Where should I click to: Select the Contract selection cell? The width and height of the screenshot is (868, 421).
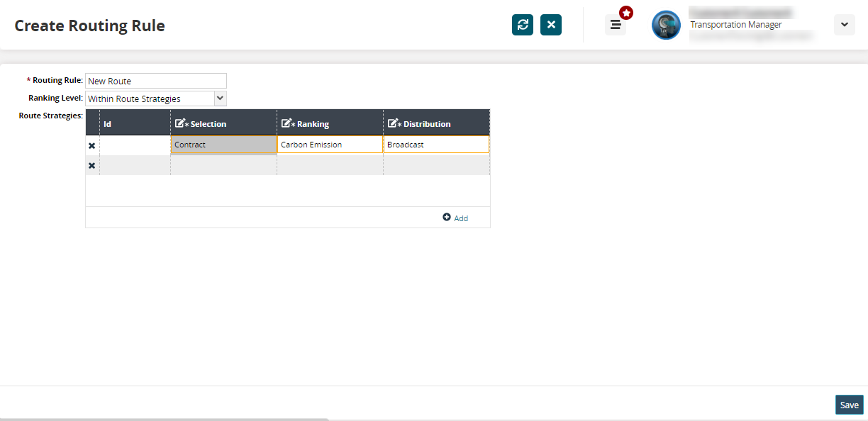(224, 145)
